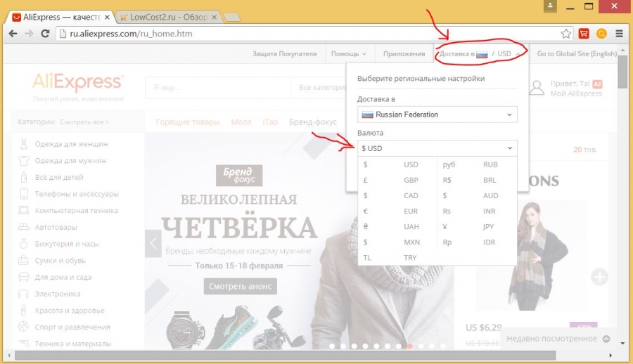Select the highlighted orange banner slide dot
Screen dimensions: 633x364
[x=409, y=346]
